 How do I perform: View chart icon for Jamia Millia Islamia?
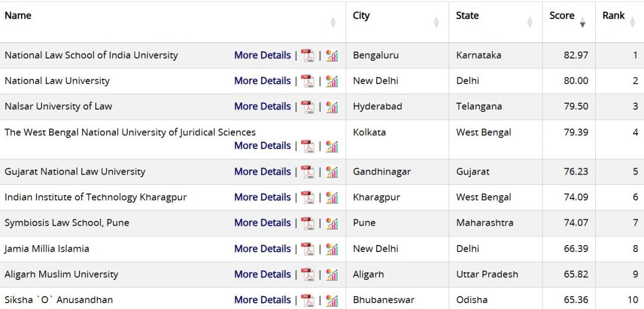click(x=332, y=249)
